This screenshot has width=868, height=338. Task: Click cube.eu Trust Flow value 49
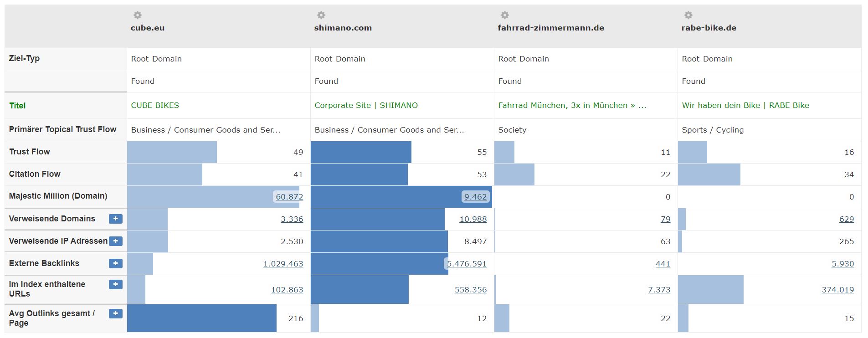tap(298, 152)
